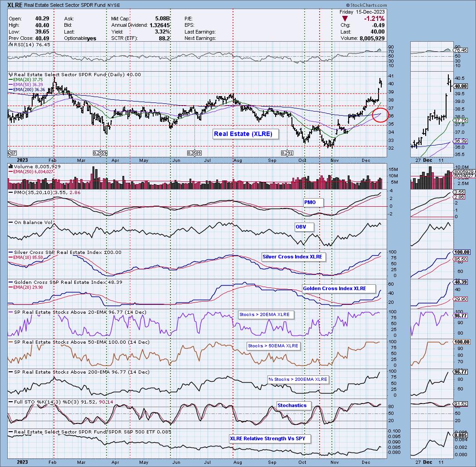Click the 'Next Earnings:' label
This screenshot has width=476, height=467.
tap(200, 38)
